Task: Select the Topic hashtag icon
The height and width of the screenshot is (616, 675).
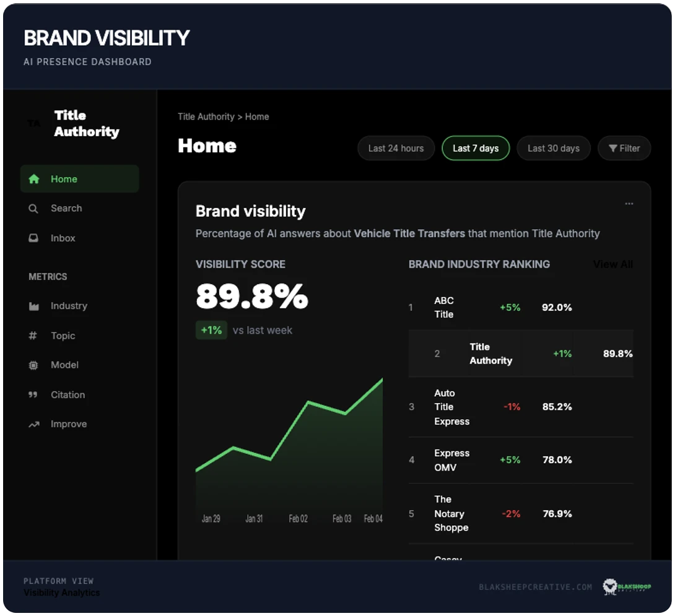Action: 33,336
